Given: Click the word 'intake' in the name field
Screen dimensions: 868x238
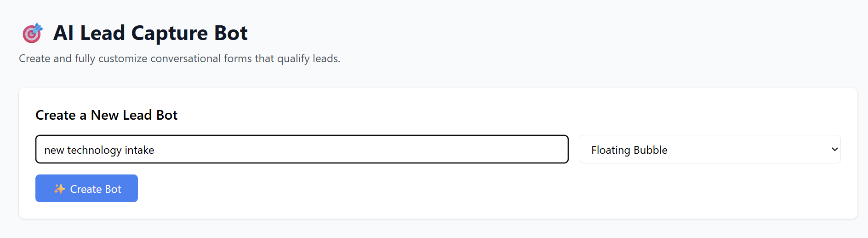Looking at the screenshot, I should tap(139, 150).
